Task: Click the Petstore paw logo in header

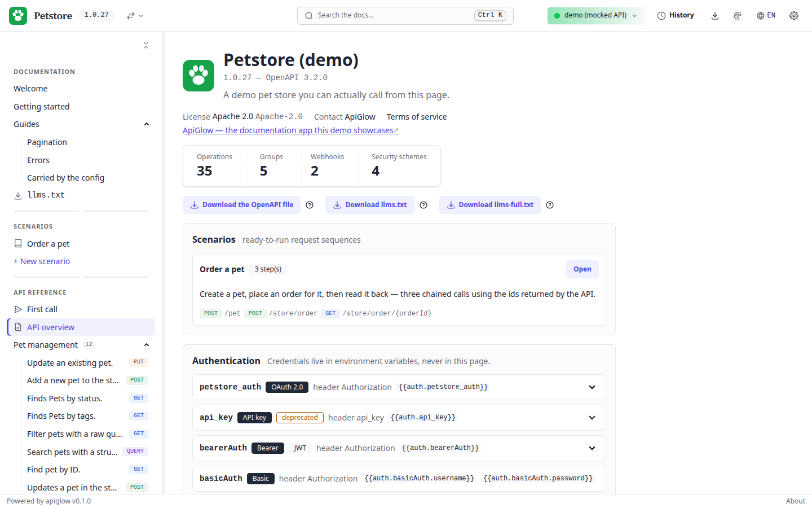Action: [x=18, y=16]
